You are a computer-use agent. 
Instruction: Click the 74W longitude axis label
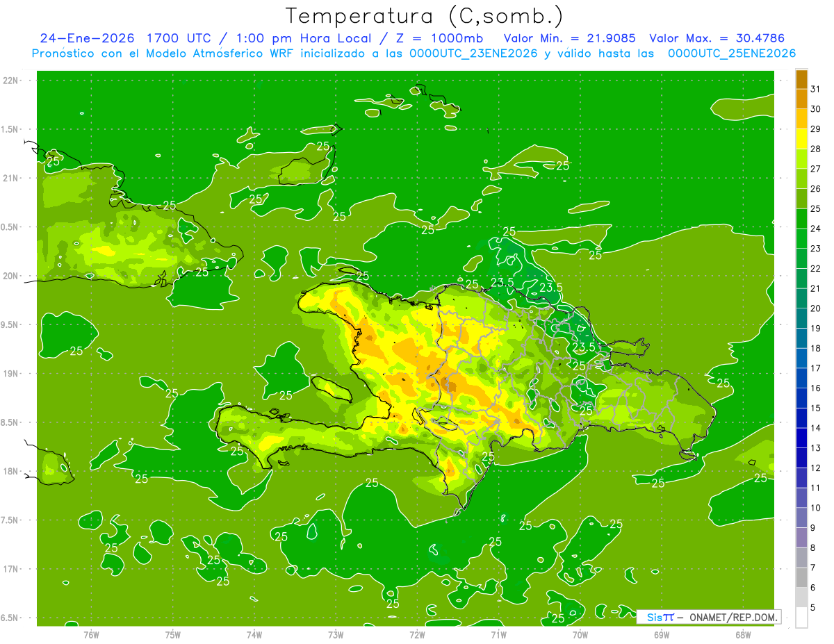pos(254,634)
